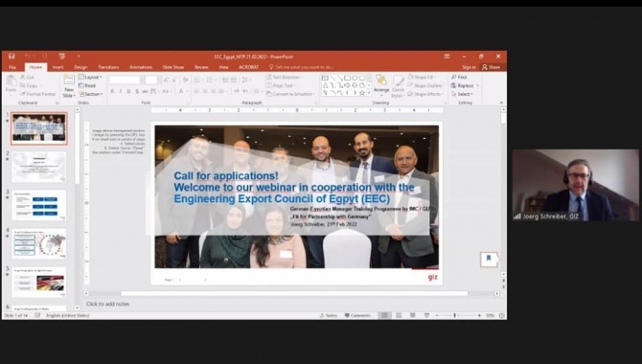Toggle underline formatting
This screenshot has height=364, width=642.
128,91
